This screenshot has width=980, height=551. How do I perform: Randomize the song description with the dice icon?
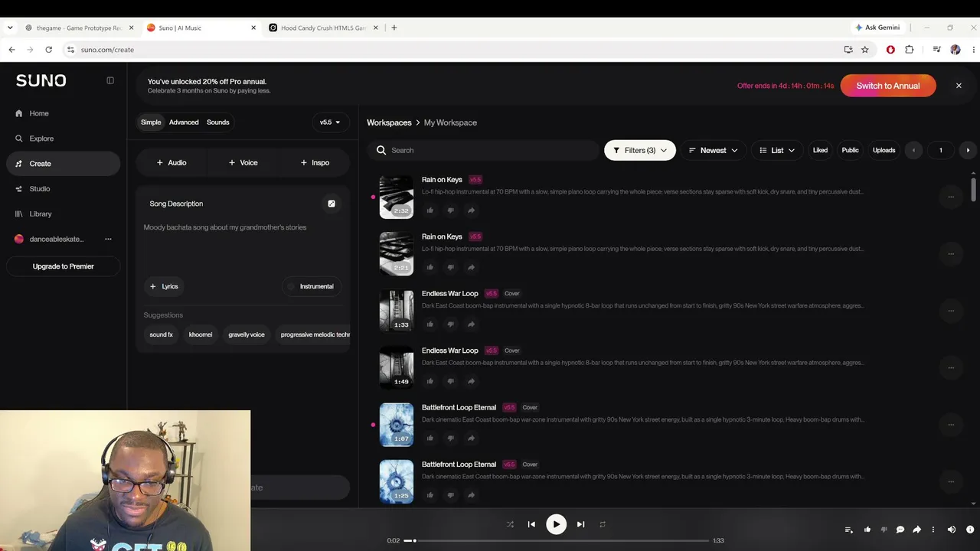(332, 204)
